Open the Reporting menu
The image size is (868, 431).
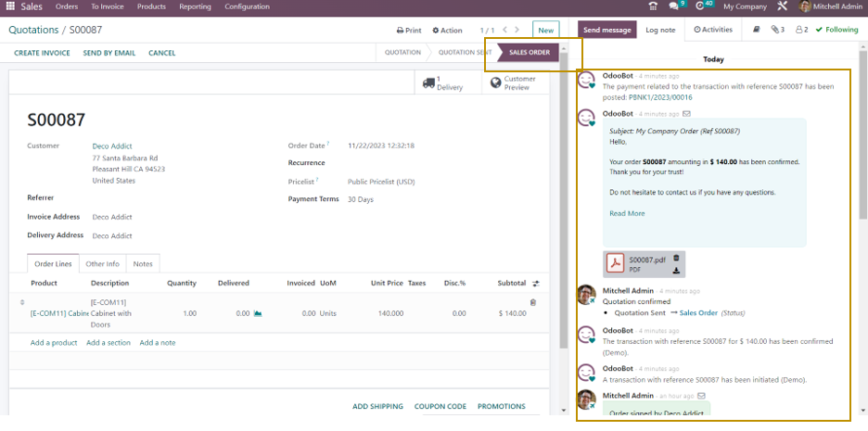195,6
